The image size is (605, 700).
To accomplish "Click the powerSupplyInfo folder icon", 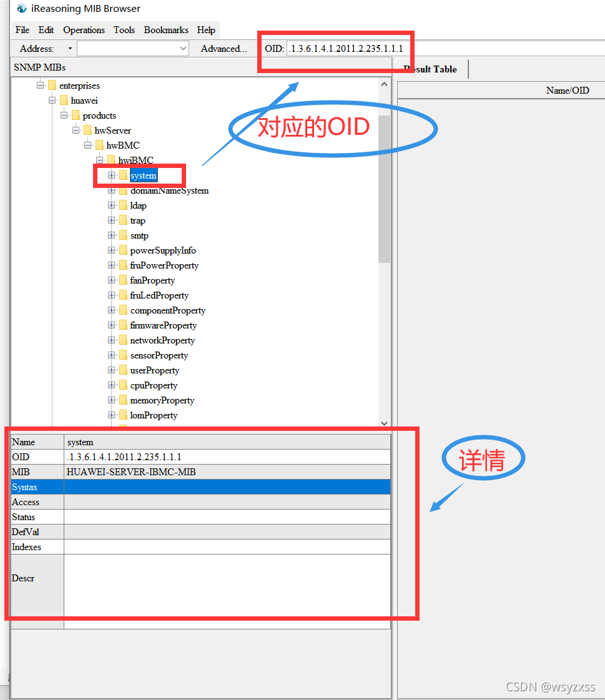I will click(123, 250).
